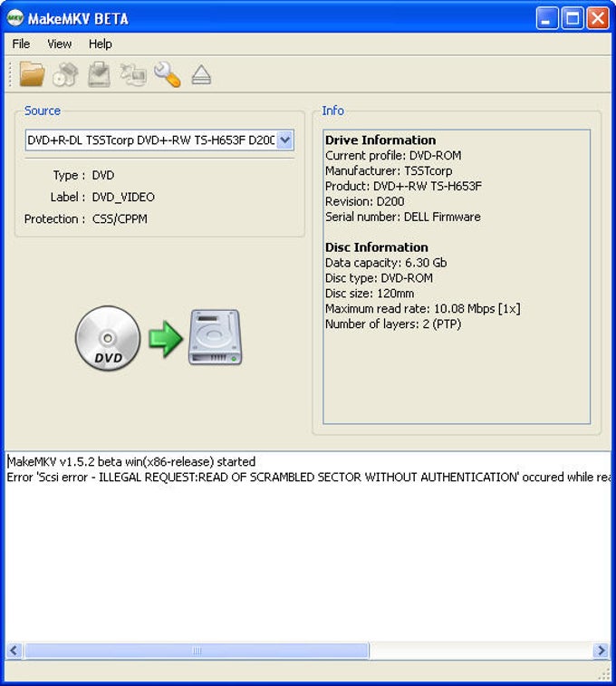Click the DVD disc image
The image size is (616, 686).
108,338
